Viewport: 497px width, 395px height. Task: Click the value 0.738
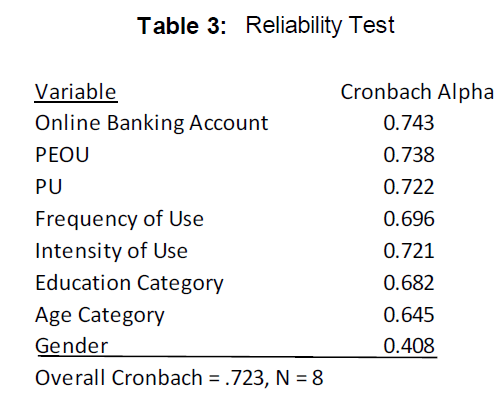point(409,155)
